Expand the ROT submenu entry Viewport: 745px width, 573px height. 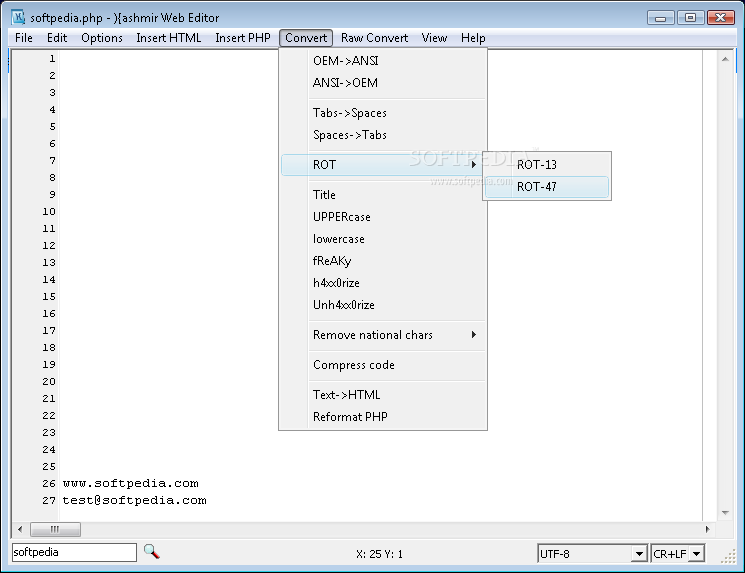[x=382, y=165]
